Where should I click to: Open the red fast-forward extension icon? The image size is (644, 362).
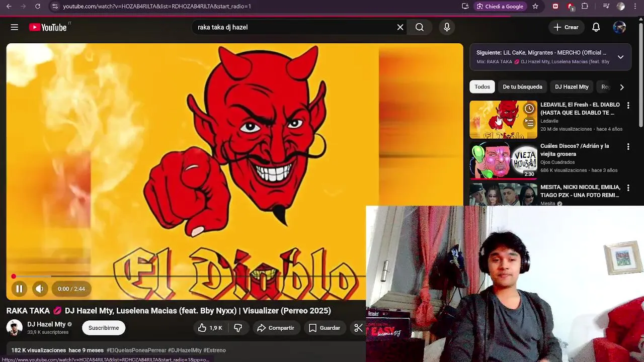point(555,7)
